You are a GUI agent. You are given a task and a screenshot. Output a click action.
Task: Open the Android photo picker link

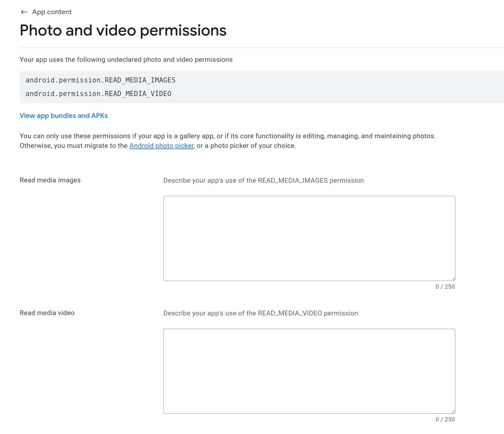pyautogui.click(x=161, y=146)
